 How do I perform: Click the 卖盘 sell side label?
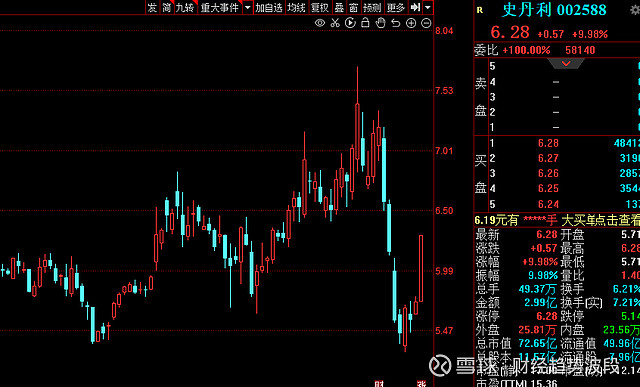(481, 97)
